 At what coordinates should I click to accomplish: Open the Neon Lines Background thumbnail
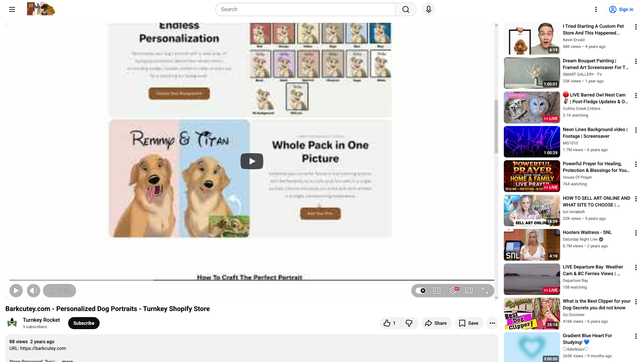(x=532, y=142)
